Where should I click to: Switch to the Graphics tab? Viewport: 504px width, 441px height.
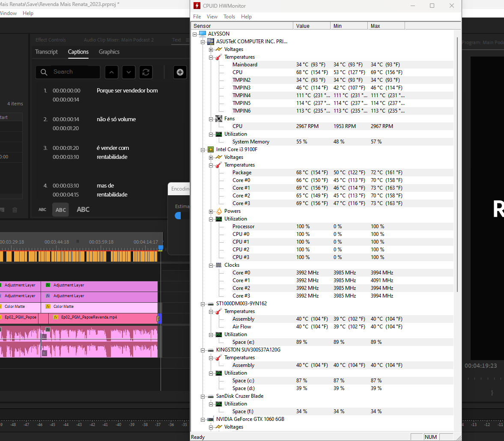point(109,52)
